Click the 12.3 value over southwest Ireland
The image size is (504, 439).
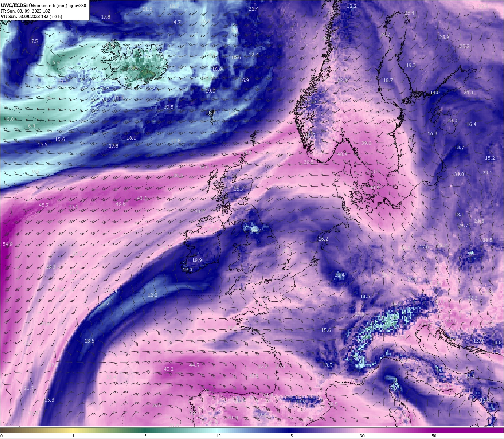click(187, 270)
